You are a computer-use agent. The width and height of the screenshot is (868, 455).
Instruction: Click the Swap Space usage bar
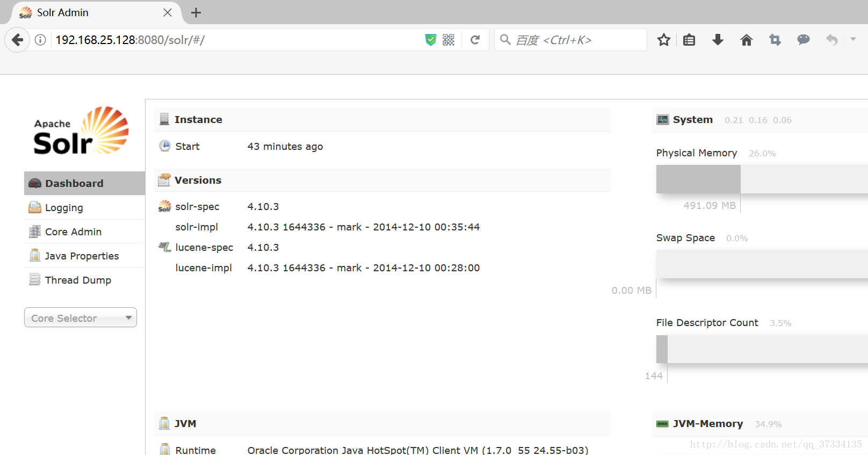click(x=762, y=264)
